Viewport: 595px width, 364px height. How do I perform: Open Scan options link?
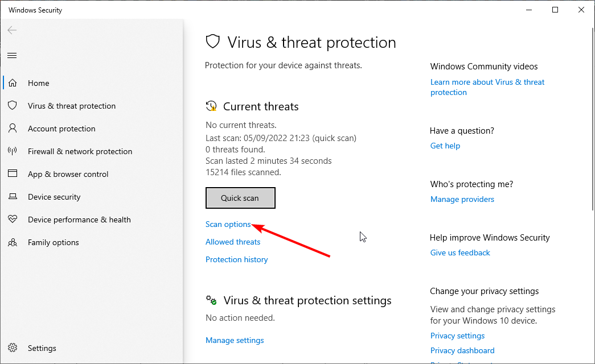click(228, 224)
